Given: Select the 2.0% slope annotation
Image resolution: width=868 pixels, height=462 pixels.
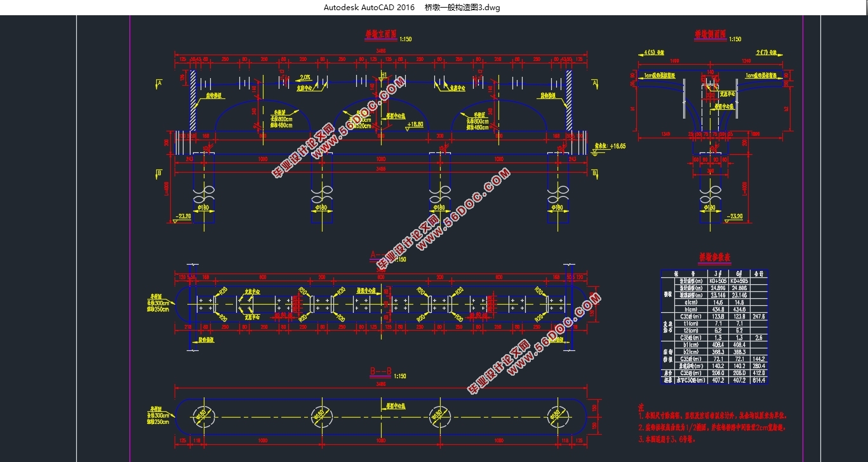Looking at the screenshot, I should (305, 77).
